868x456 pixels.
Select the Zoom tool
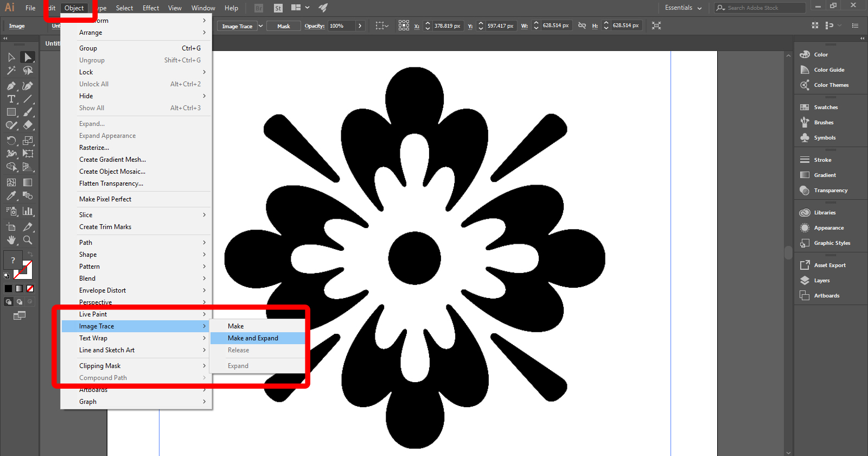click(x=28, y=240)
